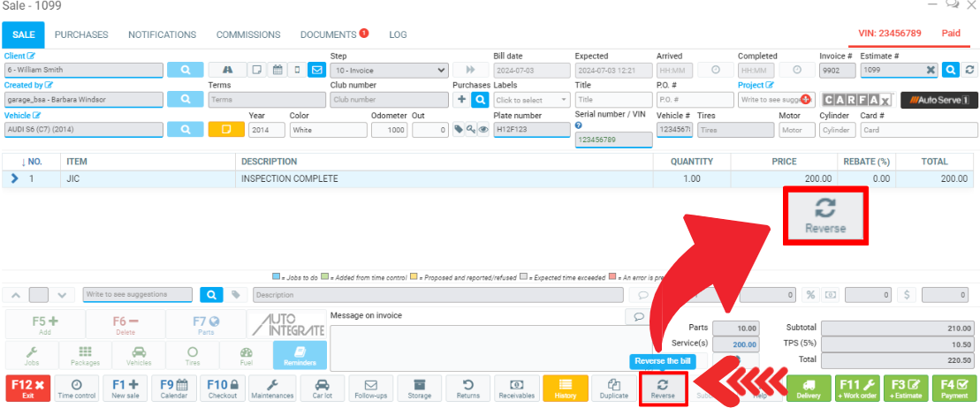
Task: Click the yellow vehicle note button
Action: click(x=226, y=130)
